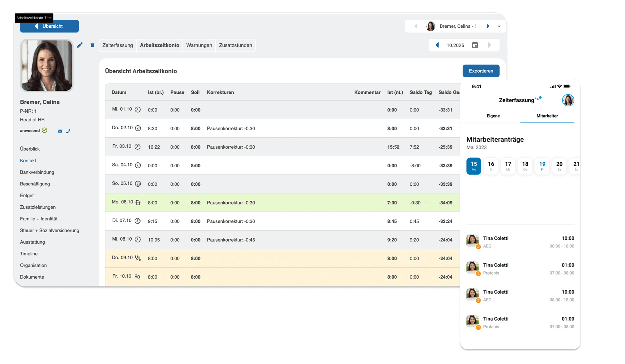The image size is (625, 364).
Task: Open the Bankverbindung sidebar link
Action: pyautogui.click(x=37, y=172)
